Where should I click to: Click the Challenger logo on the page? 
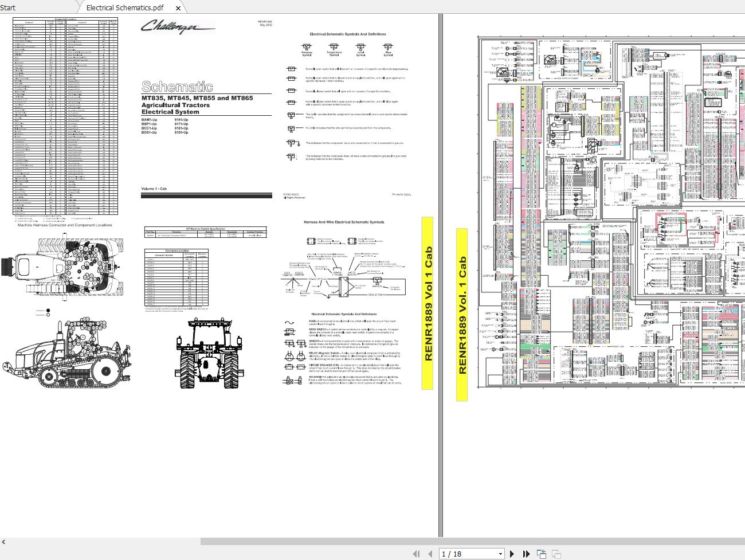click(178, 26)
